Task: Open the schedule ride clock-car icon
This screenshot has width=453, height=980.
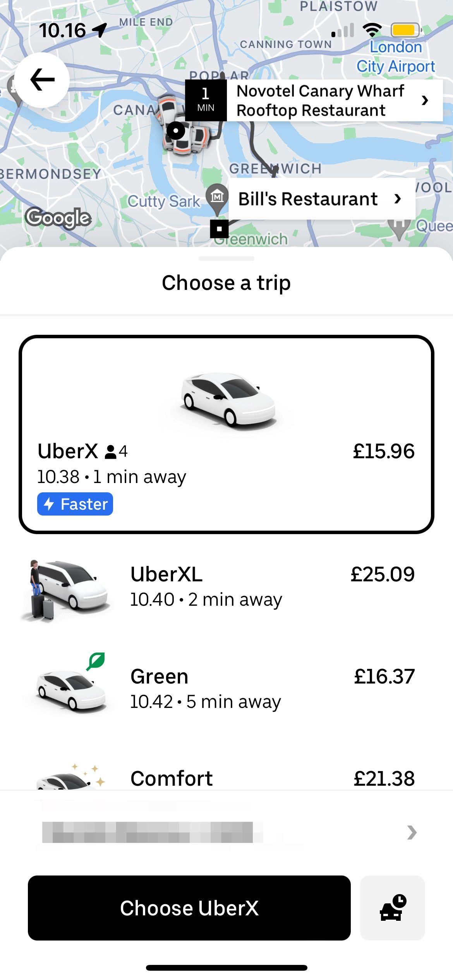Action: [393, 908]
